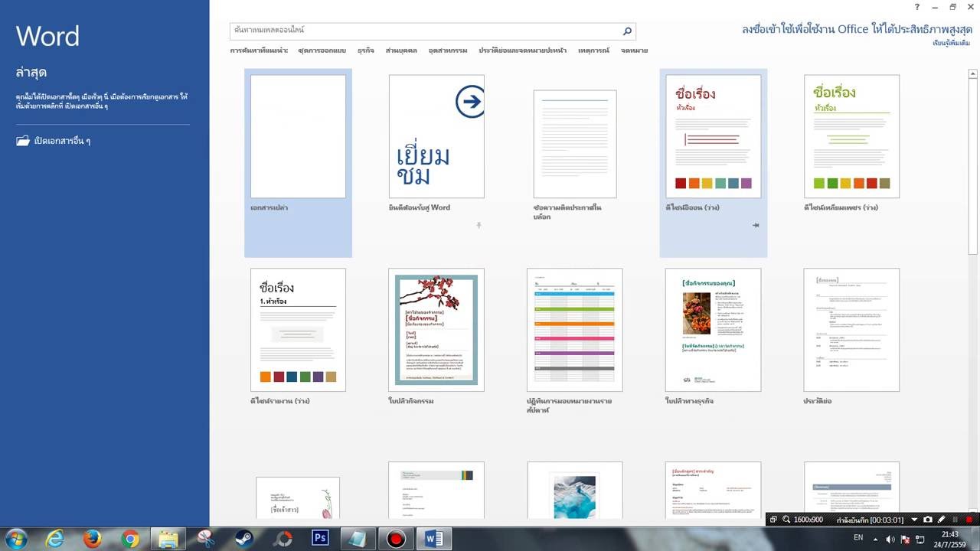Open the ใบปลิวกิจกรรม flyer template with cherry blossoms

point(436,330)
